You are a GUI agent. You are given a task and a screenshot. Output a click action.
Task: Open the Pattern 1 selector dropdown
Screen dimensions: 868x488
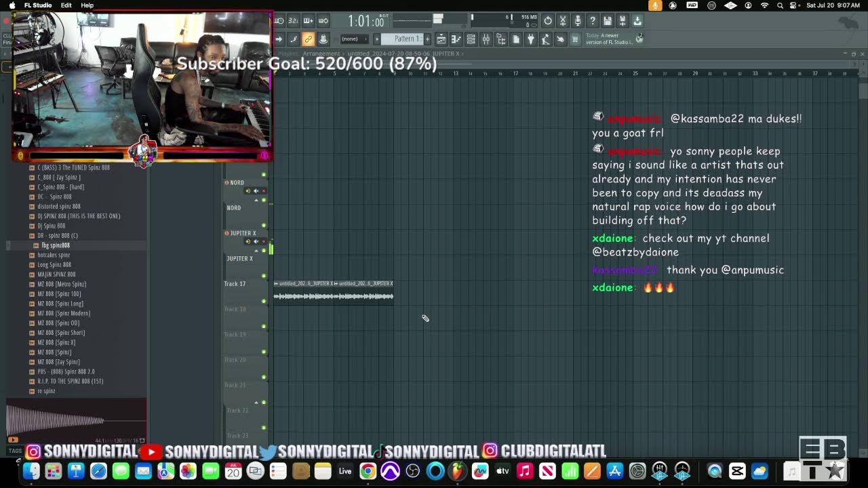tap(401, 39)
